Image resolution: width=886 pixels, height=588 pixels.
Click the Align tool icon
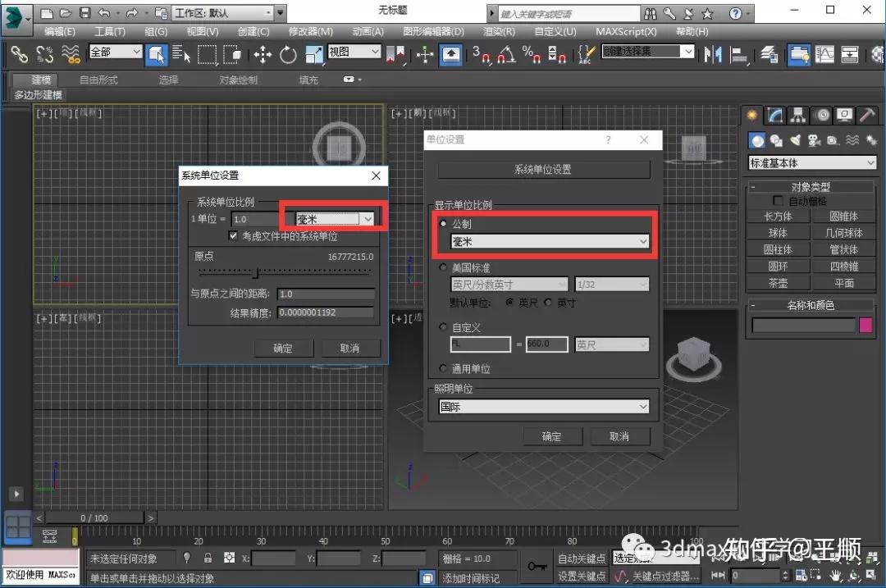coord(738,55)
